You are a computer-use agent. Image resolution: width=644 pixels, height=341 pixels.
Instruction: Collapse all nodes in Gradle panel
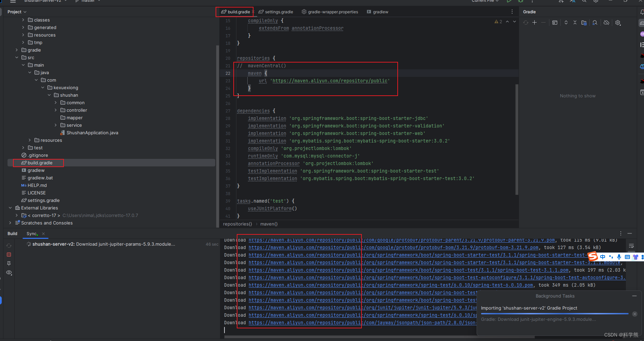pos(575,23)
